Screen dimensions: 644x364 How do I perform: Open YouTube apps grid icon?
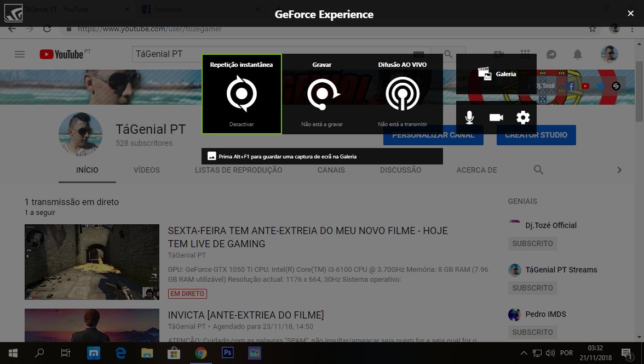pos(525,54)
